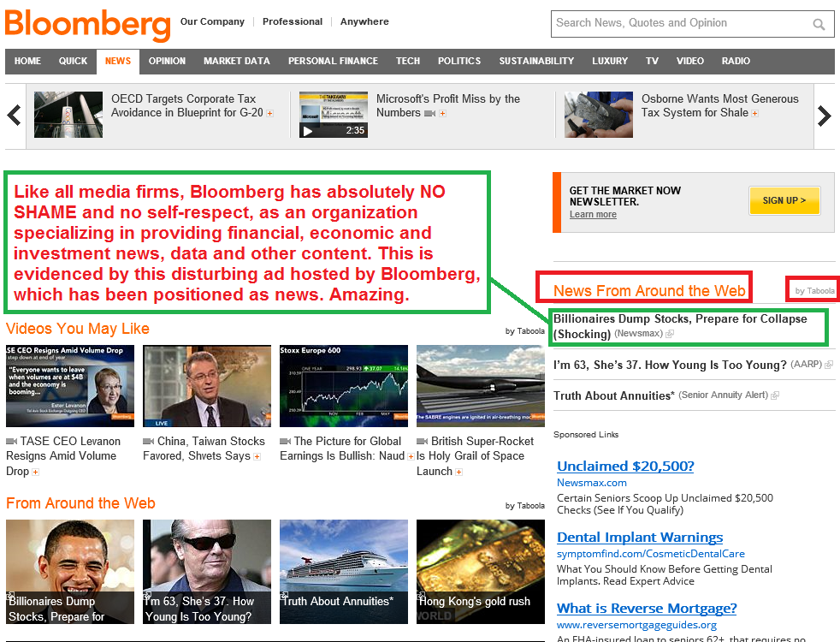Go to next carousel stories arrow
Viewport: 840px width, 642px height.
tap(825, 116)
